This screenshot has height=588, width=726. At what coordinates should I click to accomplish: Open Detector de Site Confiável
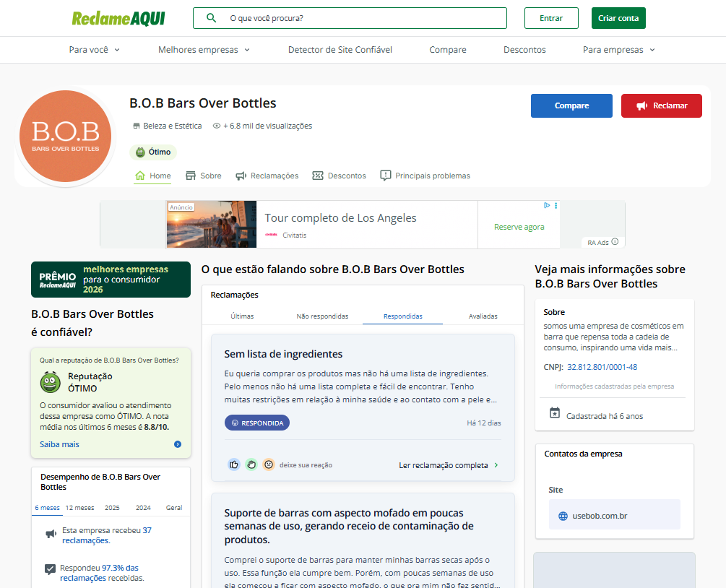point(340,50)
